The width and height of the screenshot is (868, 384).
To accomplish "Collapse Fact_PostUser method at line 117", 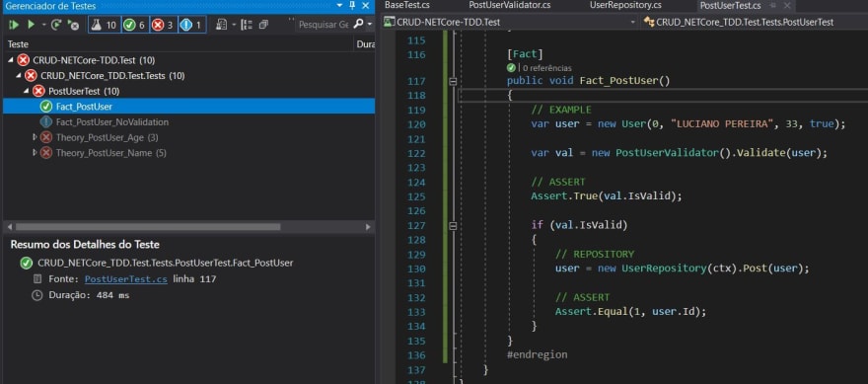I will 453,82.
